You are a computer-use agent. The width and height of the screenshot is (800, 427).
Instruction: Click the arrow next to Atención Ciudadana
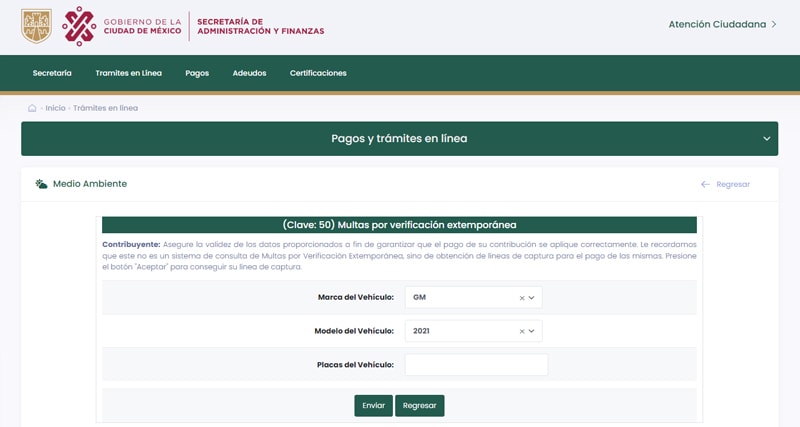click(x=774, y=24)
